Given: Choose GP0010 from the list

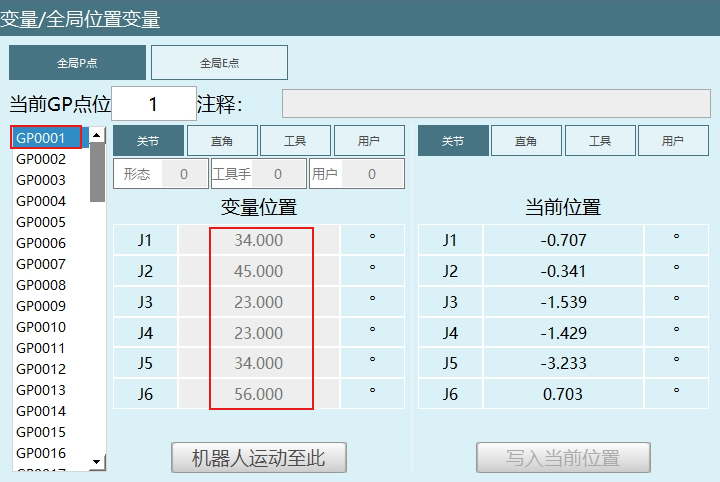Looking at the screenshot, I should coord(41,327).
